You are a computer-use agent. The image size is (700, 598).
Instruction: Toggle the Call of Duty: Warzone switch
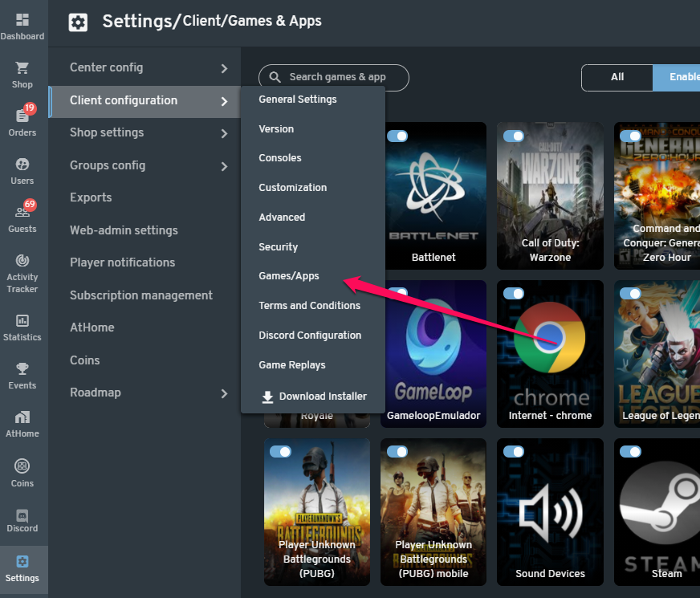click(x=514, y=136)
